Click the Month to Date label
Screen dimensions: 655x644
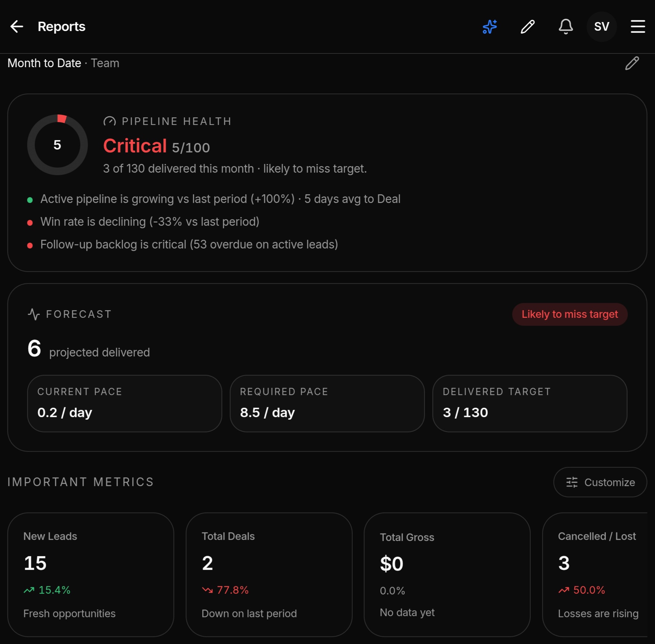pos(44,63)
